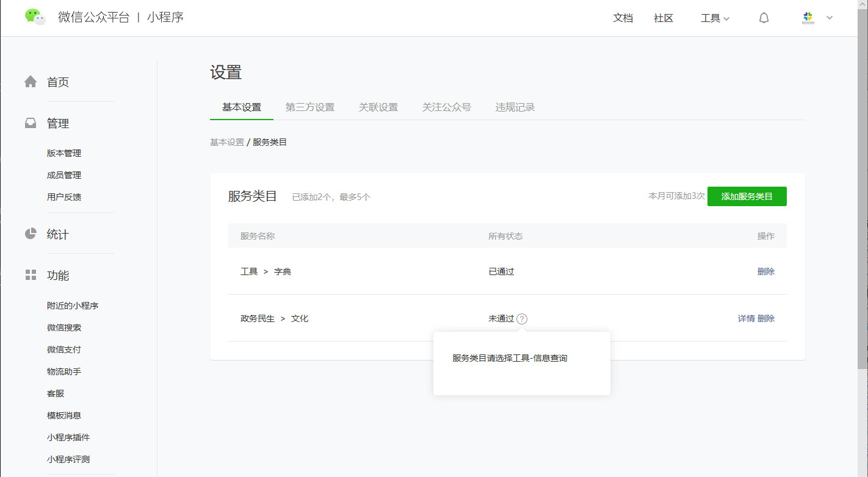Screen dimensions: 868x477
Task: Click the 本月可添加3次 text
Action: tap(676, 196)
